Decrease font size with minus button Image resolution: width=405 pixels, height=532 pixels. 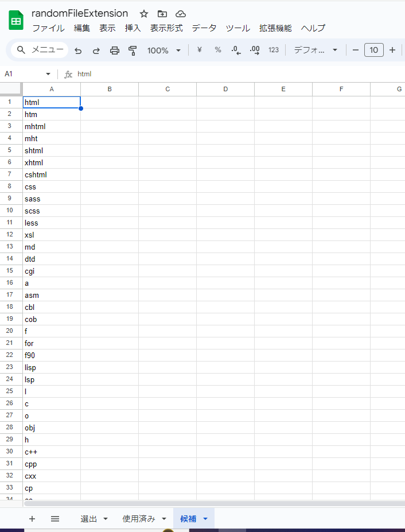[x=356, y=50]
